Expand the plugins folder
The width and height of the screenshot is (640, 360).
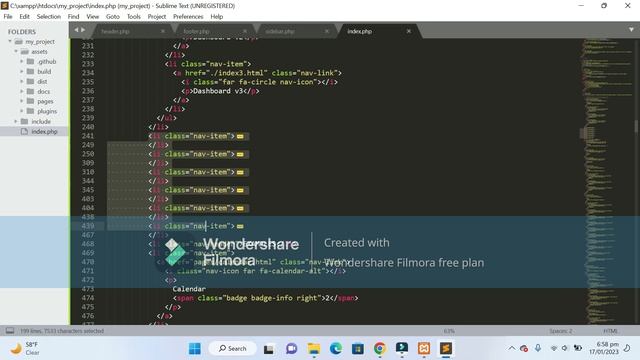click(22, 111)
